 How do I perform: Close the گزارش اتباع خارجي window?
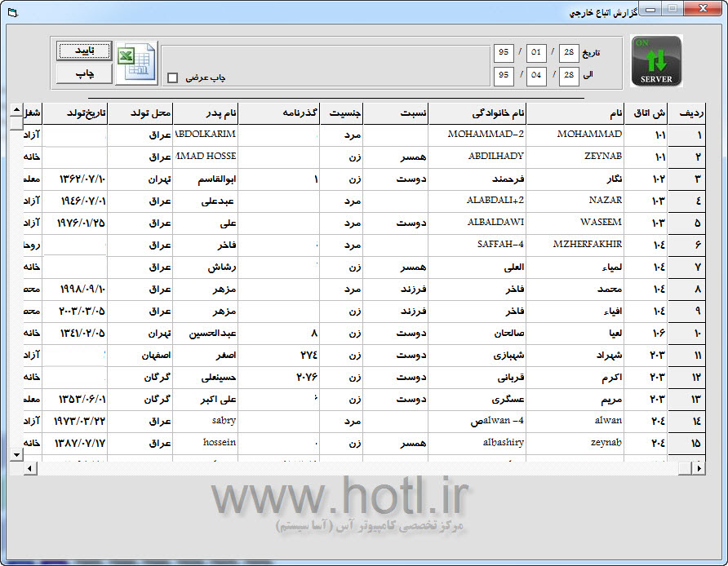point(701,9)
